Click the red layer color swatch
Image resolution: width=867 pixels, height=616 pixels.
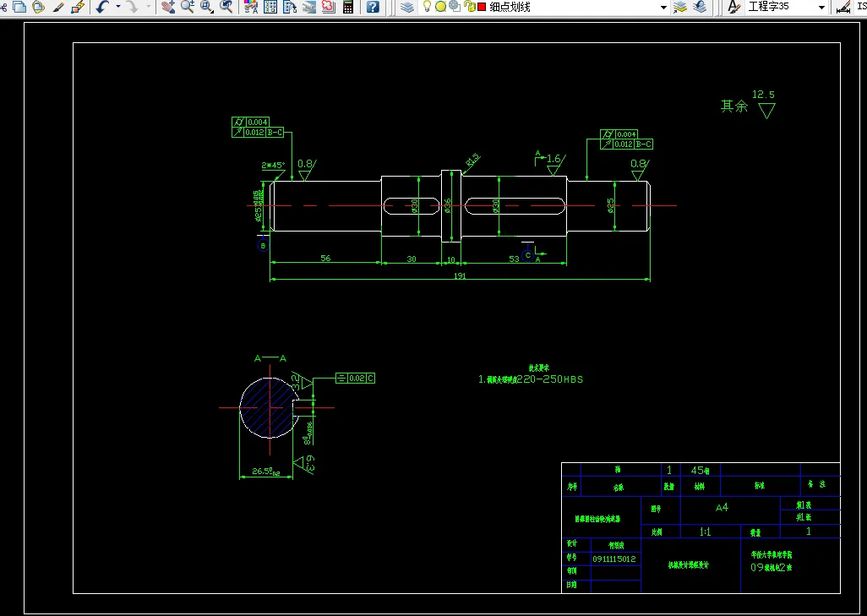point(481,8)
